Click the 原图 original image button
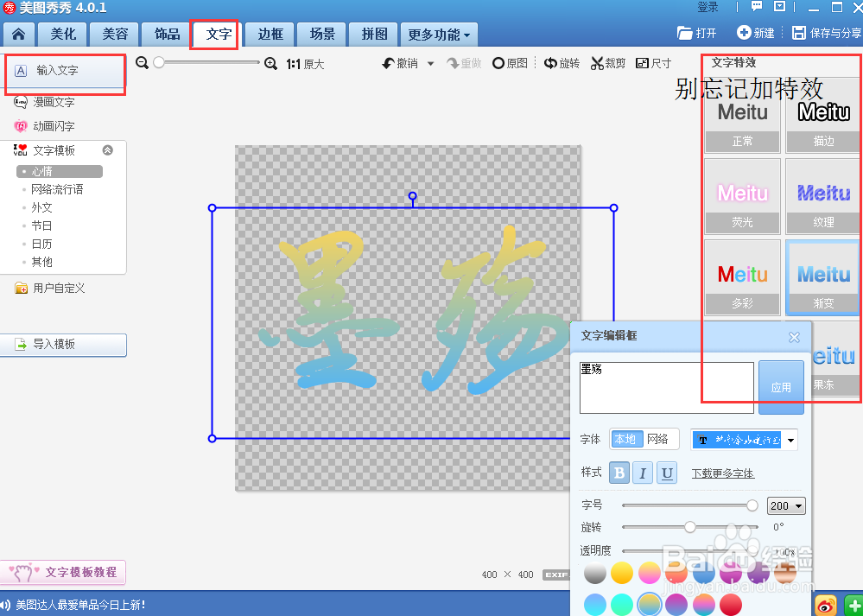Screen dimensions: 863x616 (x=510, y=63)
